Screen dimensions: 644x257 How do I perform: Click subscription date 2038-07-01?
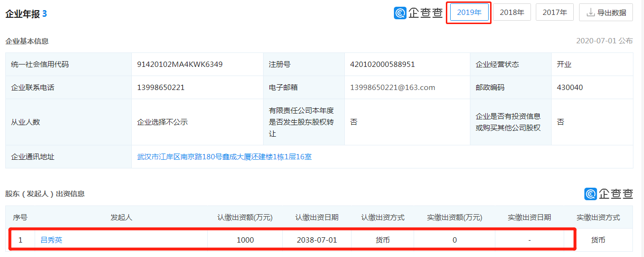coord(317,240)
